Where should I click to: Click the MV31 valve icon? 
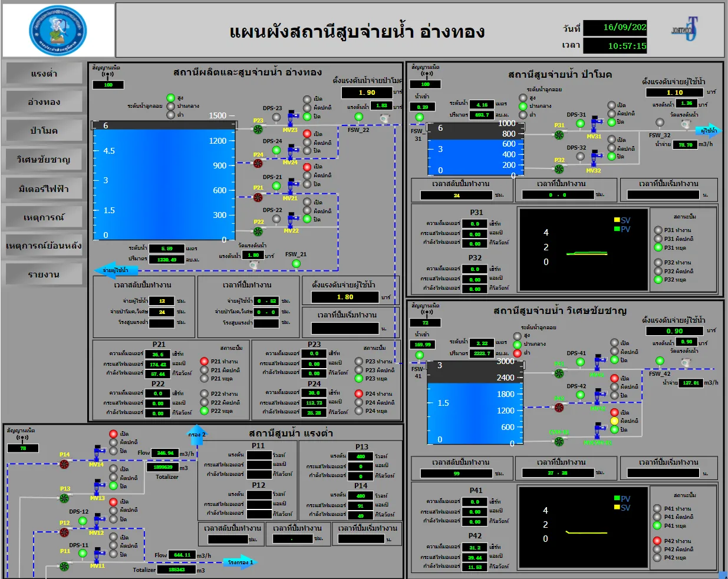597,125
